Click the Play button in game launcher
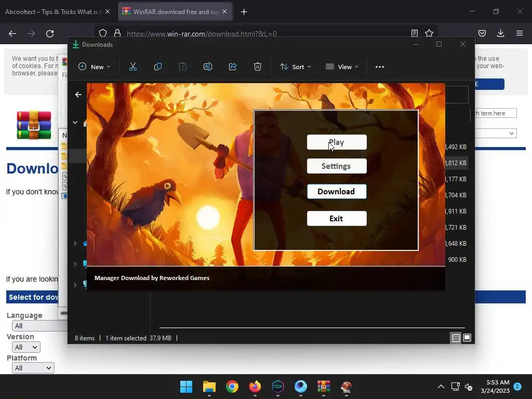Screen dimensions: 532x399 337,142
